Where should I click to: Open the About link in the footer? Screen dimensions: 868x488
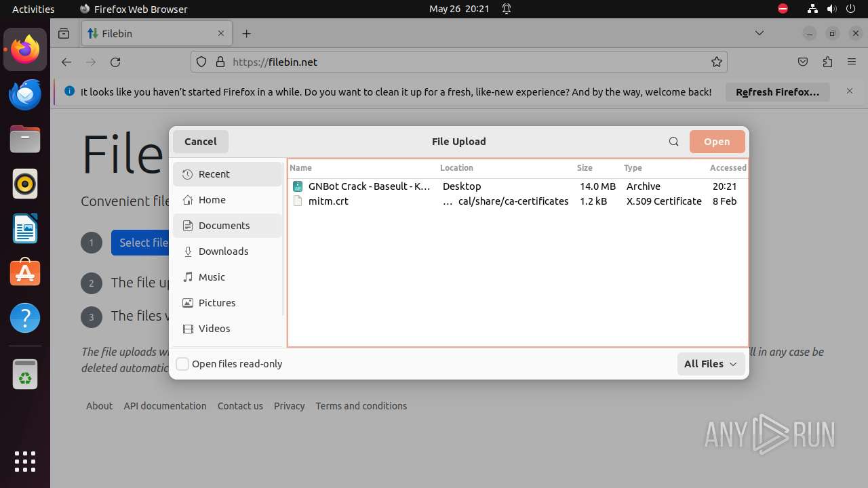tap(99, 406)
